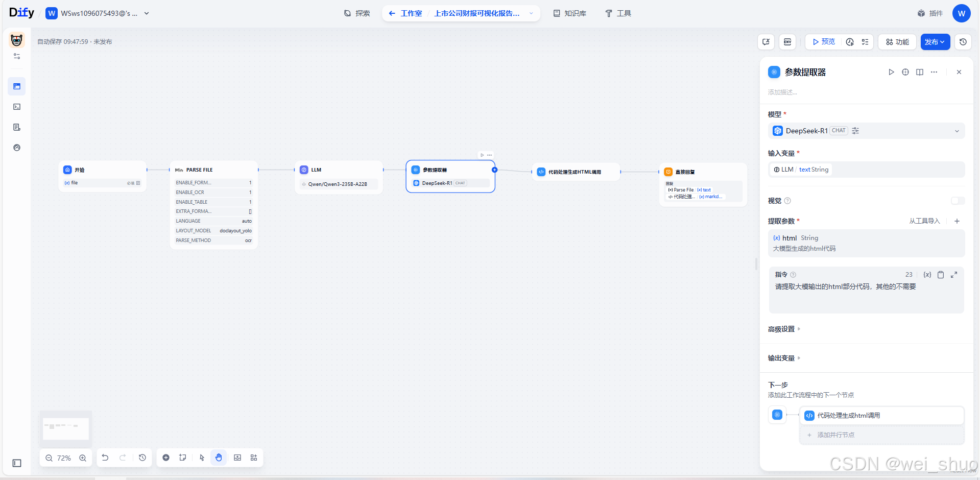980x480 pixels.
Task: Open version history at top right
Action: pyautogui.click(x=963, y=42)
